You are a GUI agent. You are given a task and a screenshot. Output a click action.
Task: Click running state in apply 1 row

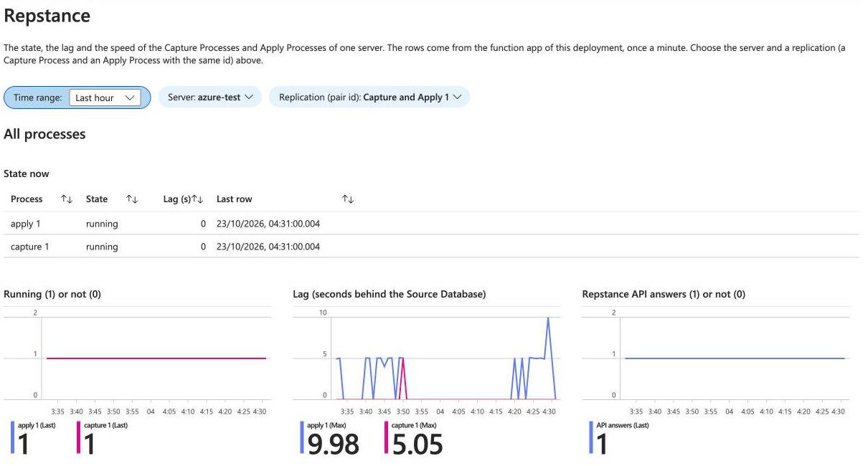[102, 224]
